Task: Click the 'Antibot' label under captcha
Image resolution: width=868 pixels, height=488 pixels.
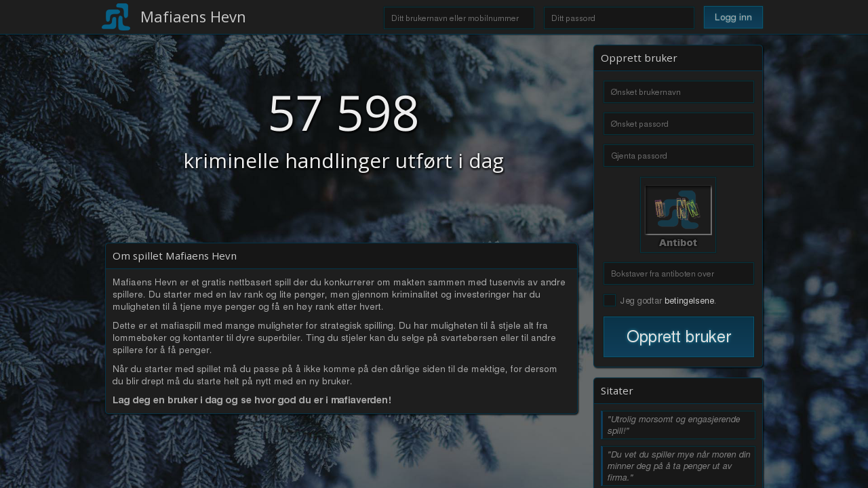Action: click(678, 243)
